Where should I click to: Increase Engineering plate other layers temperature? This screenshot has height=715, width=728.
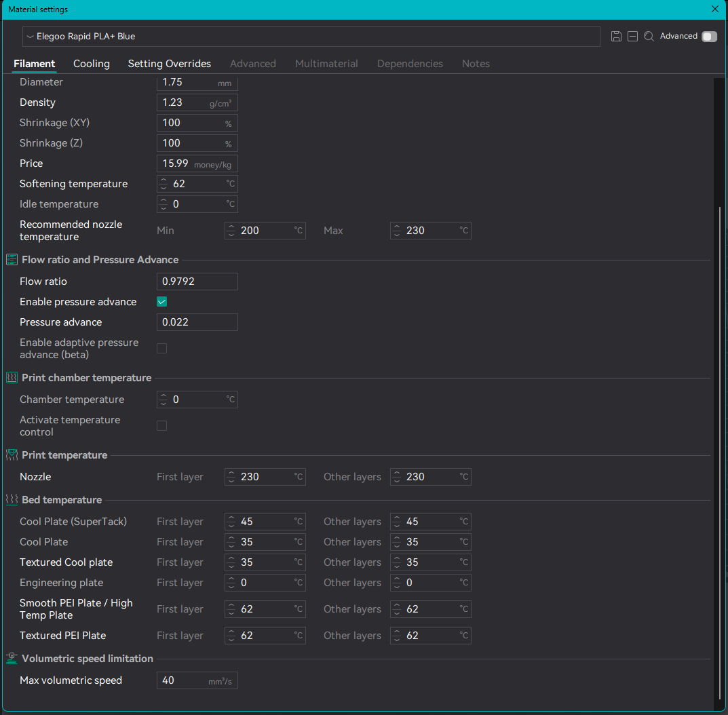click(396, 579)
